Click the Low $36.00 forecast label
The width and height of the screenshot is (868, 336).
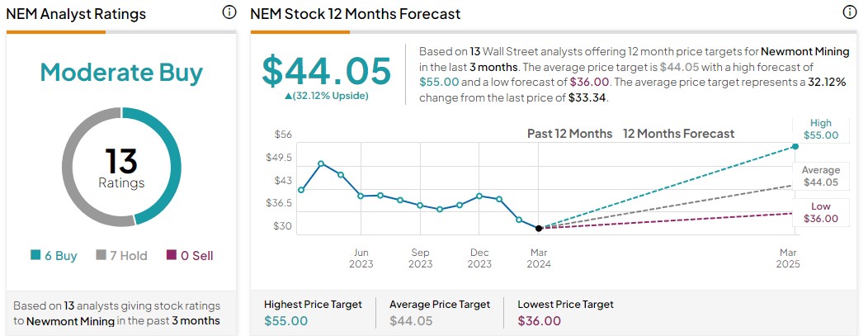[x=820, y=213]
